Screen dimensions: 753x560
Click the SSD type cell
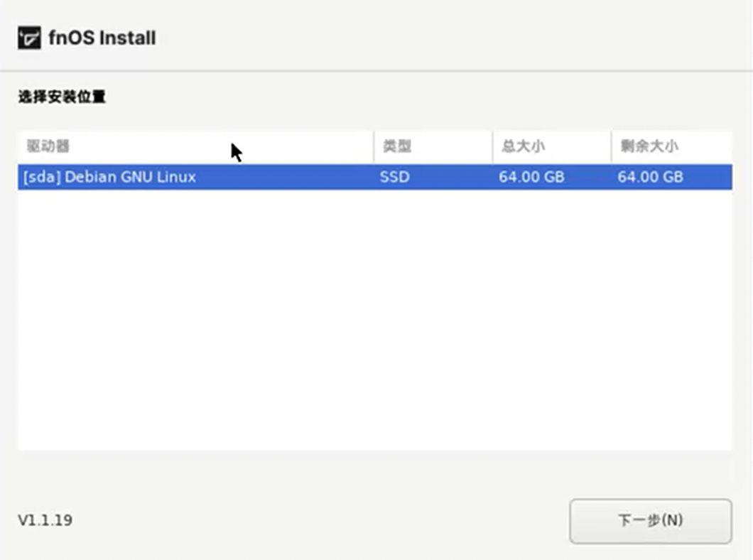click(x=395, y=177)
